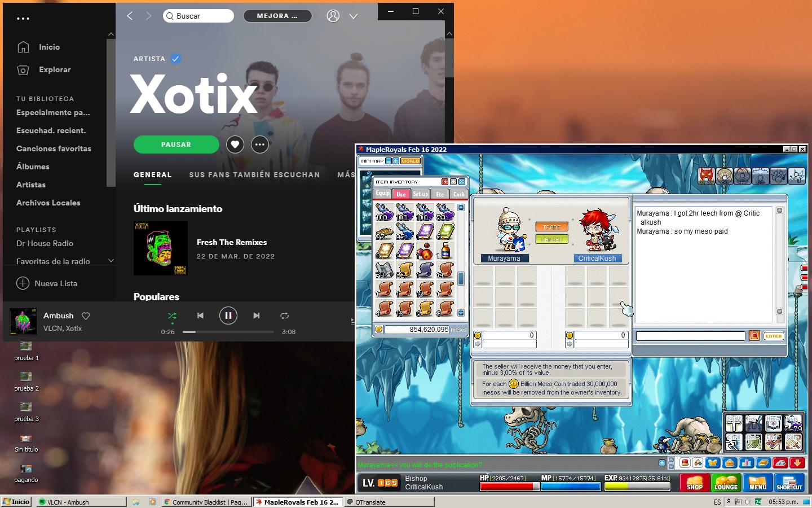Click the Nueva Lista plus icon
The image size is (812, 508).
click(x=23, y=283)
